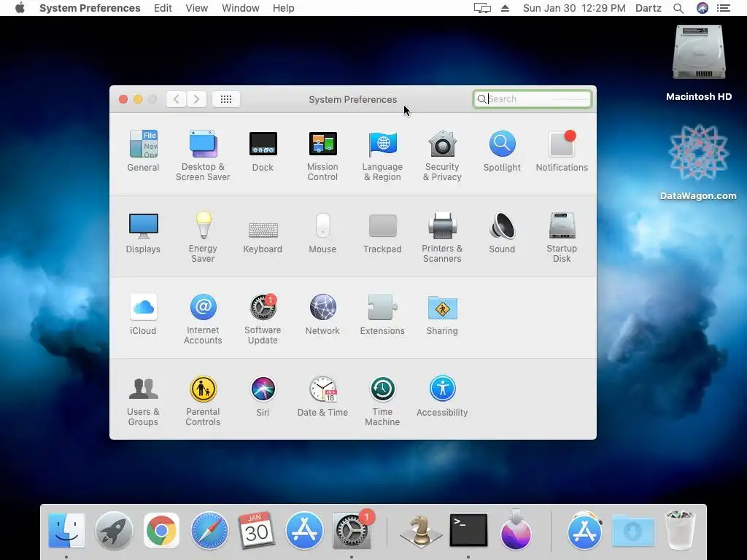Open Network preferences
Viewport: 747px width, 560px height.
click(x=322, y=314)
